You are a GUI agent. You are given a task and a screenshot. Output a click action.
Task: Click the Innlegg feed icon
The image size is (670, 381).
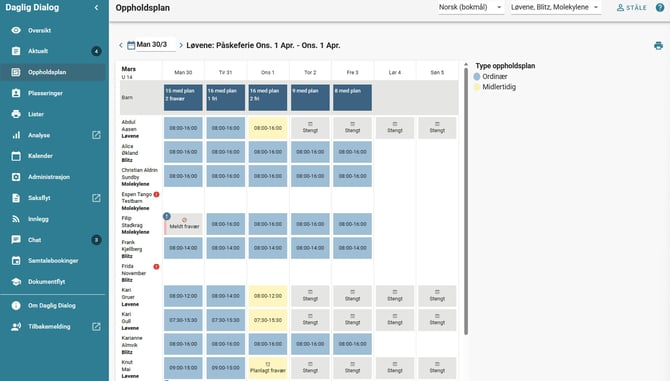[x=16, y=219]
